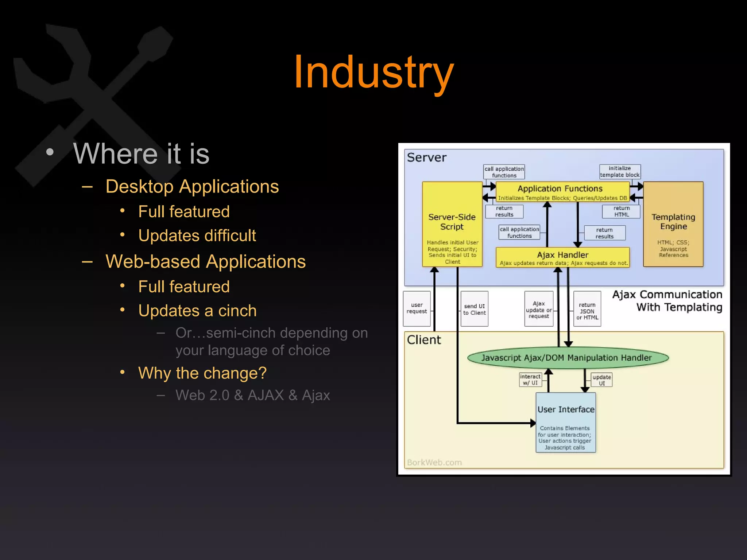Click the Templating Engine box

(x=673, y=224)
